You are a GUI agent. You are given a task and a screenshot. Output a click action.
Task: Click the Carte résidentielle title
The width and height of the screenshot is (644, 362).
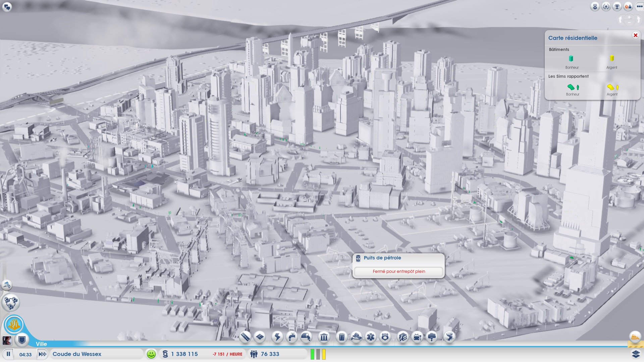click(x=573, y=38)
